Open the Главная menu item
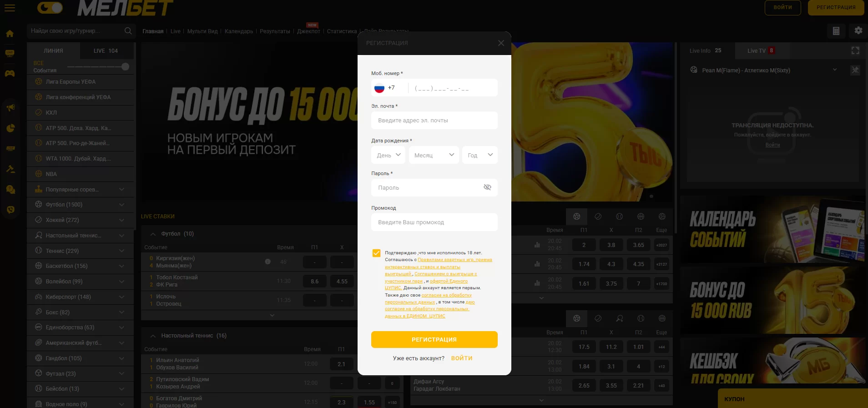Viewport: 868px width, 408px height. tap(153, 31)
